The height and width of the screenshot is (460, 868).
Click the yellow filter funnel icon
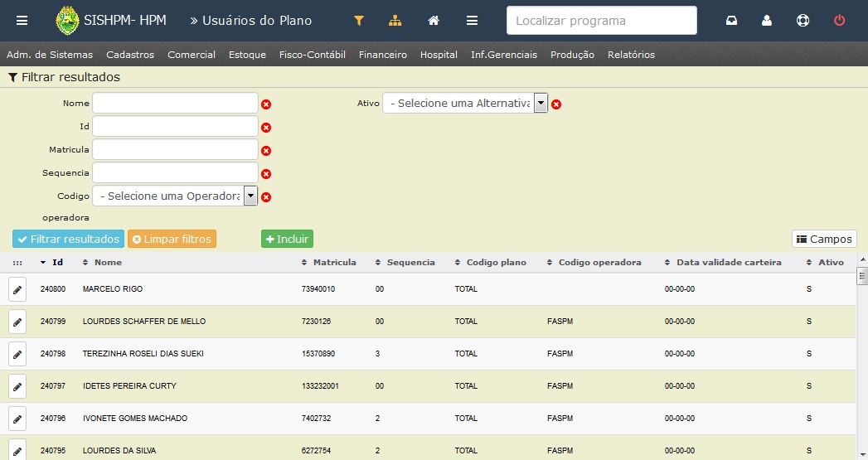click(x=359, y=21)
